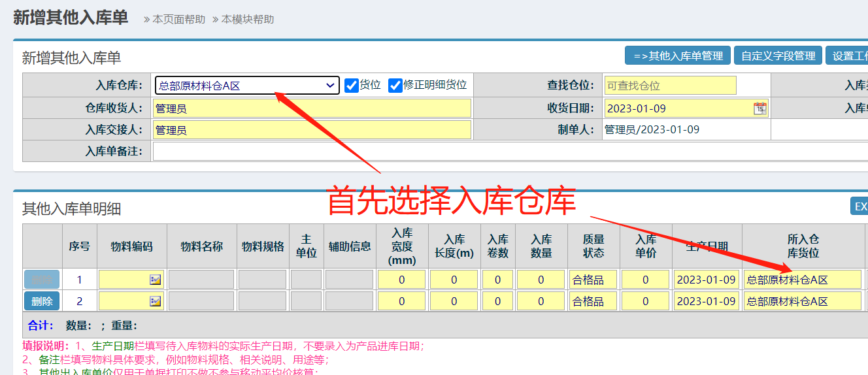Click 质量状态 field in row 2
The image size is (868, 375).
tap(593, 301)
